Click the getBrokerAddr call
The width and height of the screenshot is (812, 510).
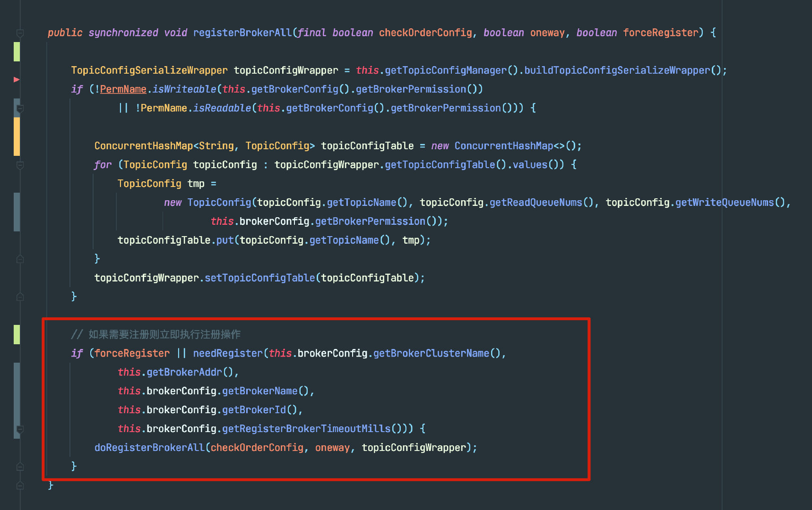tap(184, 373)
